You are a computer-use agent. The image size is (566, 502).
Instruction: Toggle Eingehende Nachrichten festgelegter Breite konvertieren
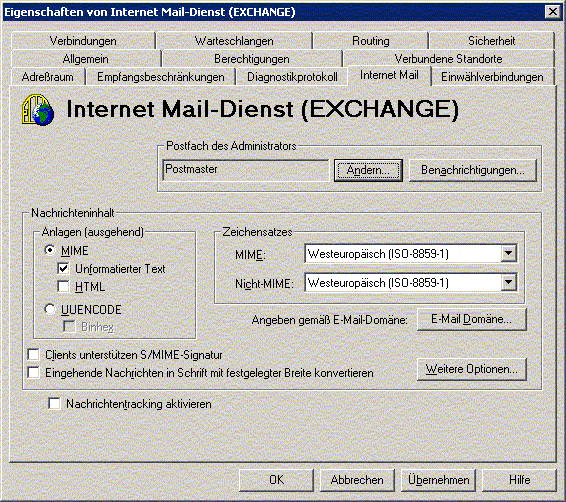(x=34, y=372)
